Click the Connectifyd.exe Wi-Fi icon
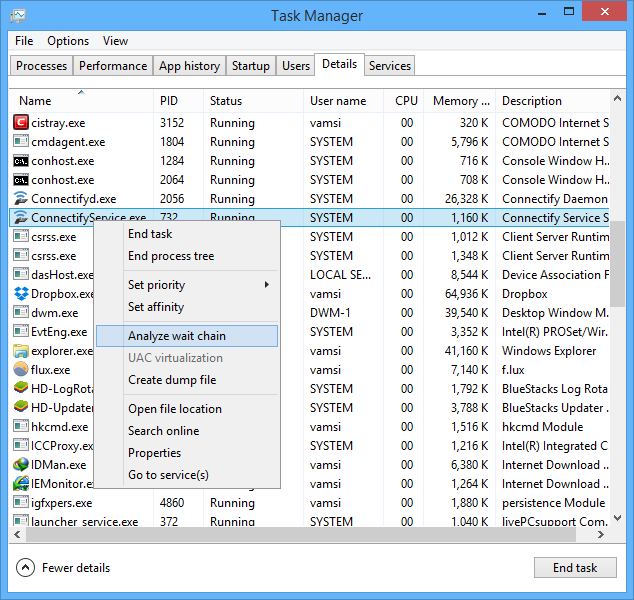The image size is (634, 600). pos(21,198)
